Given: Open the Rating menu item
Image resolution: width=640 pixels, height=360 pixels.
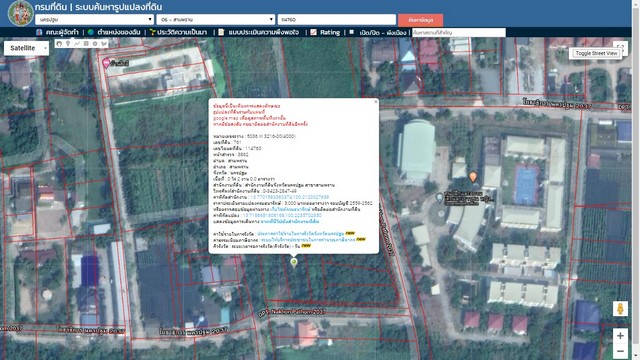Looking at the screenshot, I should [325, 32].
